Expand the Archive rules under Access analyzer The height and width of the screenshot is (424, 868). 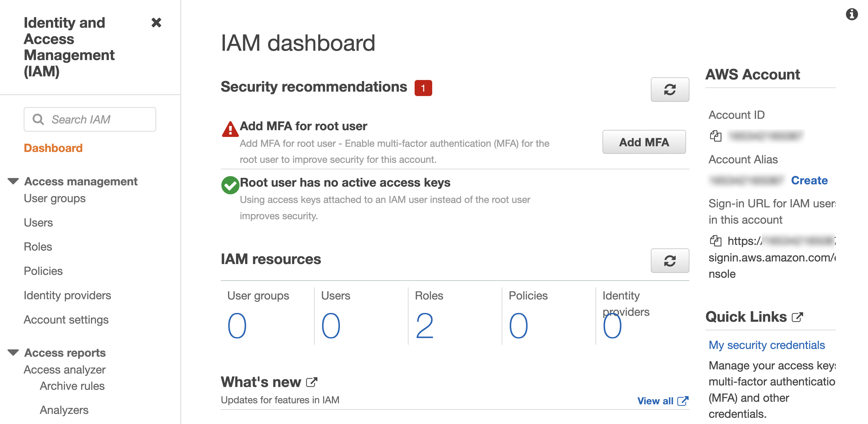(72, 386)
